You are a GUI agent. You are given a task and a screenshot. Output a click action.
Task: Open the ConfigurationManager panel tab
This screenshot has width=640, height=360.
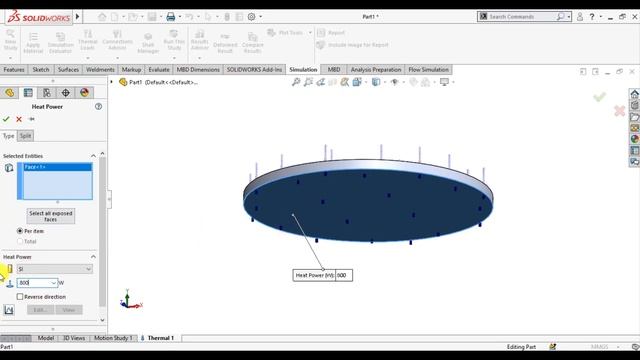(47, 93)
